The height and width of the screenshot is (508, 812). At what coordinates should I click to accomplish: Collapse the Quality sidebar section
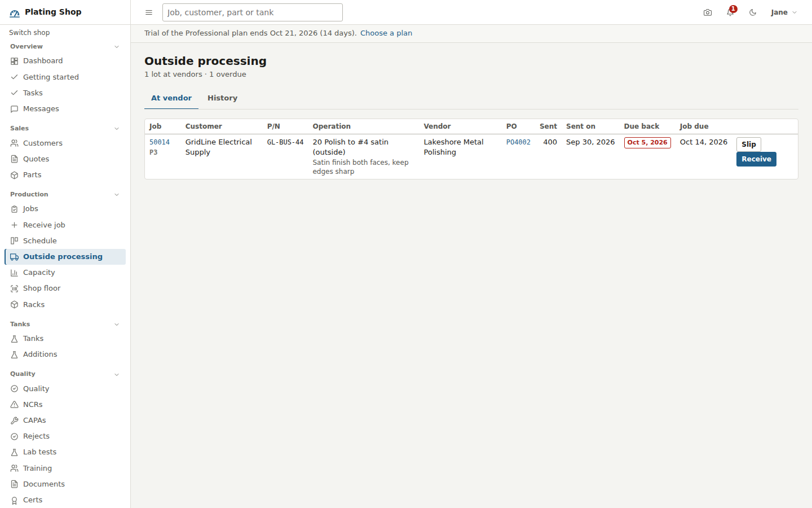pos(65,374)
